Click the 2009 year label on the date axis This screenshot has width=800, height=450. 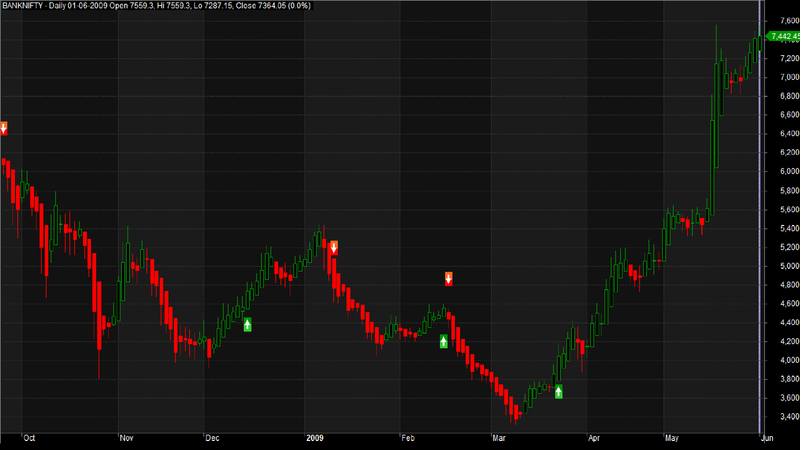coord(315,438)
